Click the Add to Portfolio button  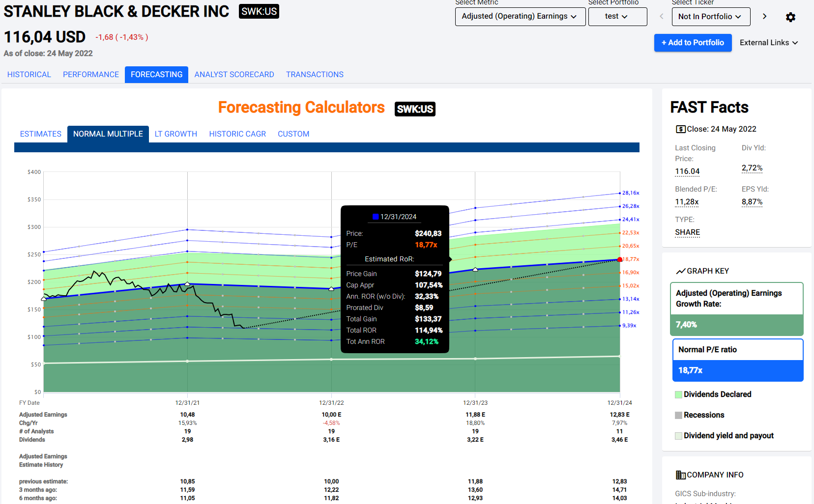(693, 43)
